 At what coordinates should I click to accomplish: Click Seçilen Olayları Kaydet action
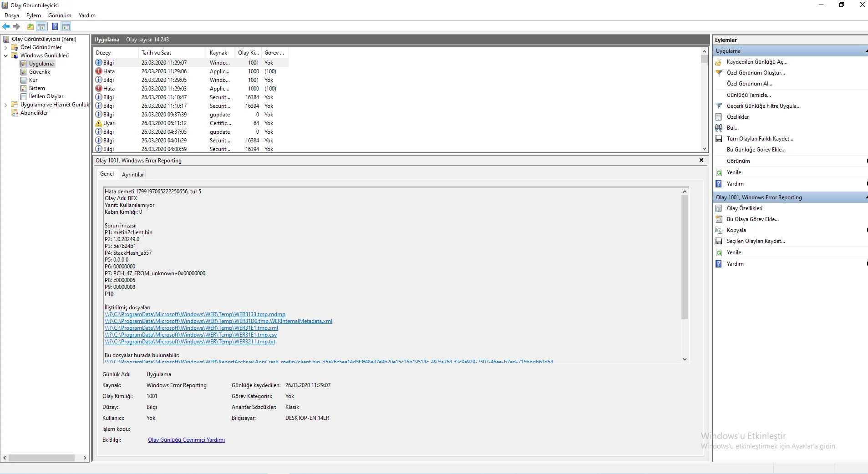coord(756,241)
